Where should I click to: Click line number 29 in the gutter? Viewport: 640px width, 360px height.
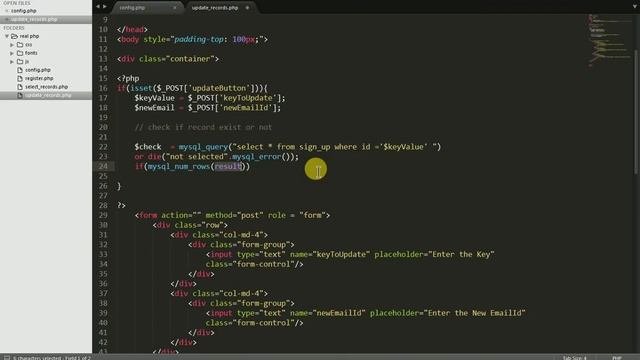coord(103,215)
